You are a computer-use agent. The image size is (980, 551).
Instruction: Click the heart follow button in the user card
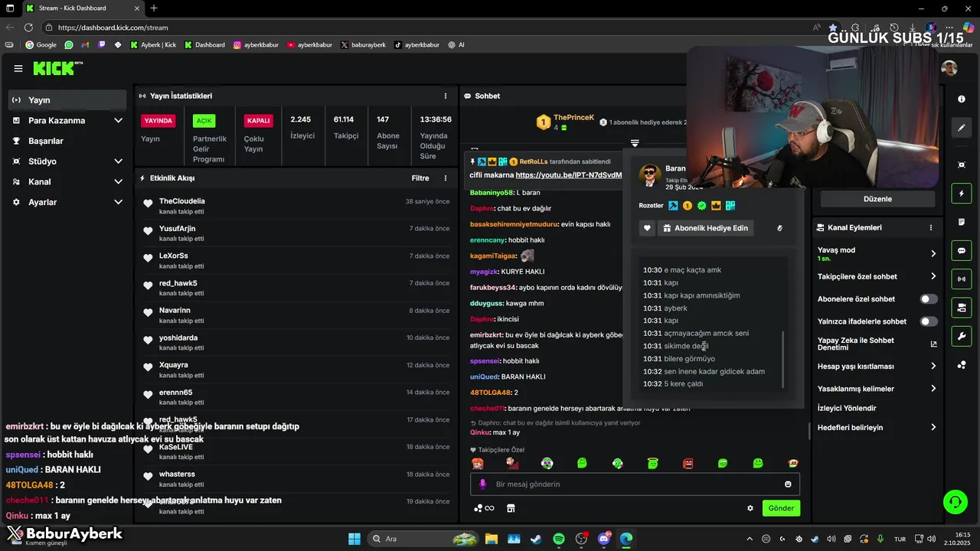(647, 228)
